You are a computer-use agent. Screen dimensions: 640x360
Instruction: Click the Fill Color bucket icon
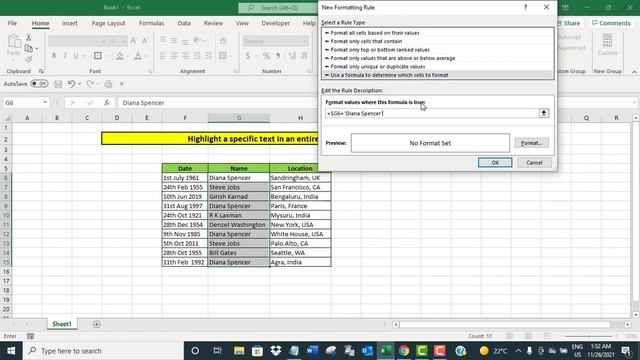(120, 56)
